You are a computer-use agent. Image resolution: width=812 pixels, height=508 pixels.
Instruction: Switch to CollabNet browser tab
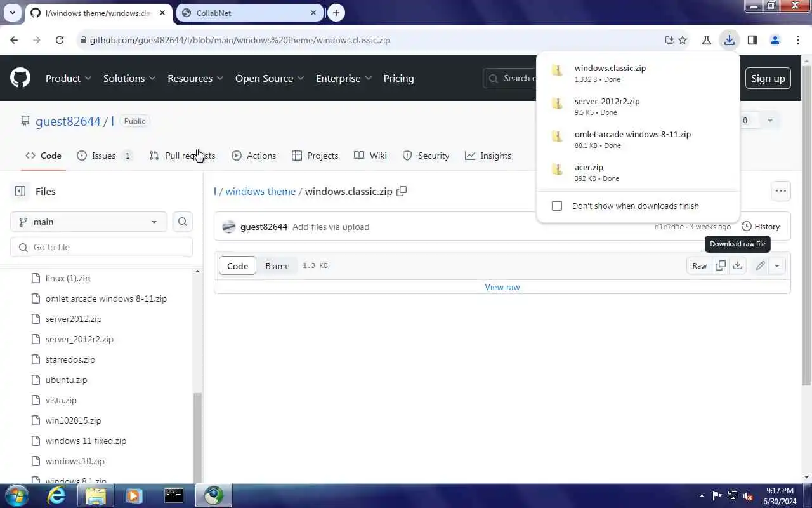[x=250, y=13]
